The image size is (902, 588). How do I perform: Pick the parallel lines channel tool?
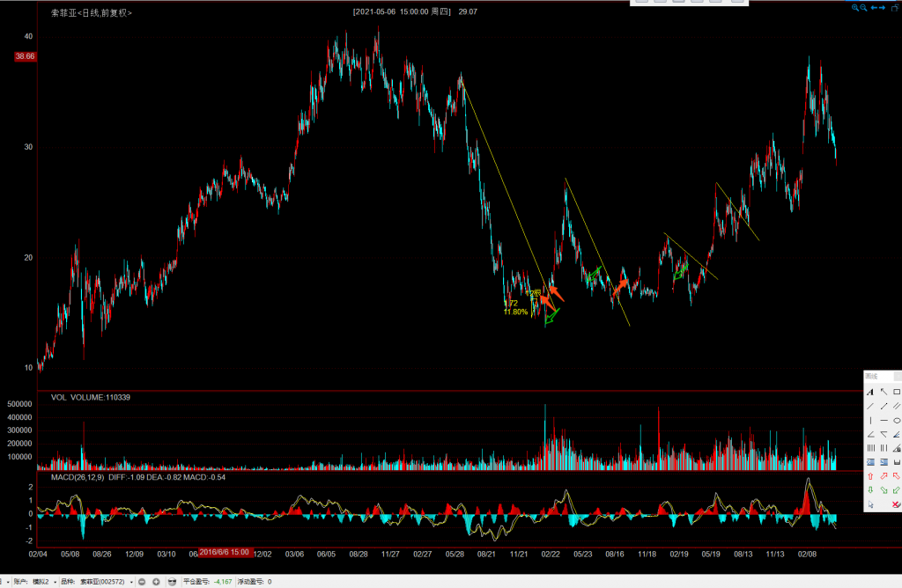[897, 406]
